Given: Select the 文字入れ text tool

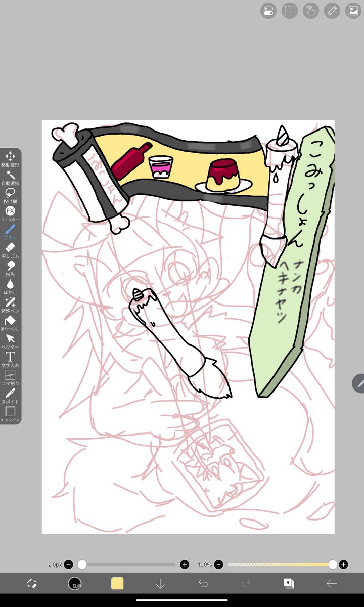Looking at the screenshot, I should [10, 359].
